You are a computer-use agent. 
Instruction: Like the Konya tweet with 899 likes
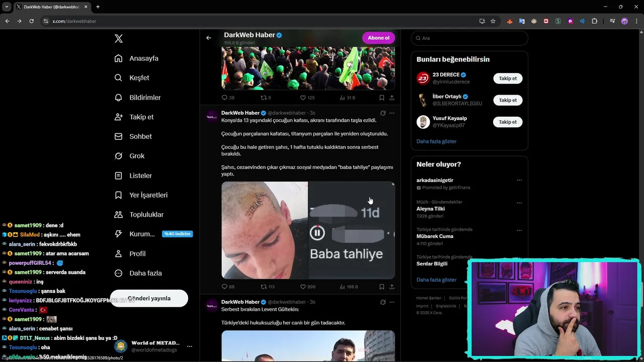pos(307,287)
